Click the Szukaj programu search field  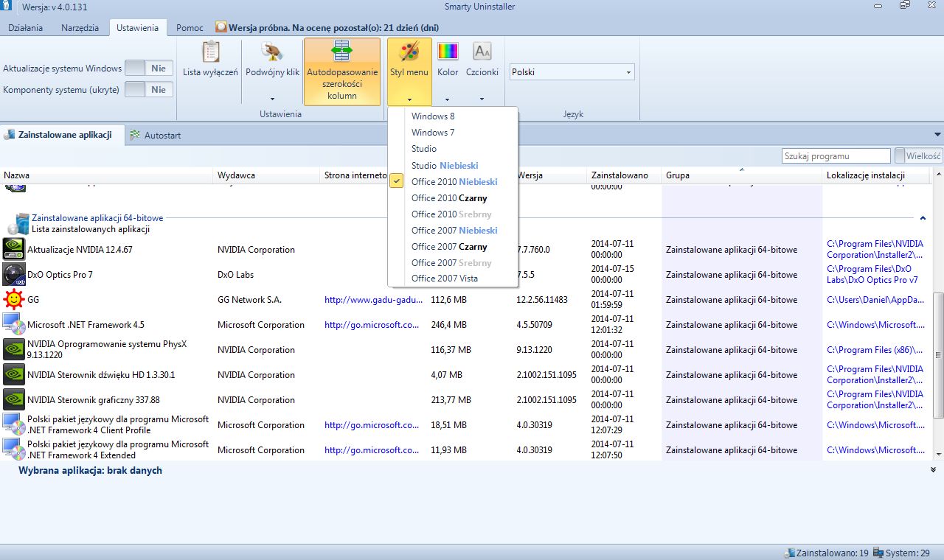pyautogui.click(x=836, y=156)
